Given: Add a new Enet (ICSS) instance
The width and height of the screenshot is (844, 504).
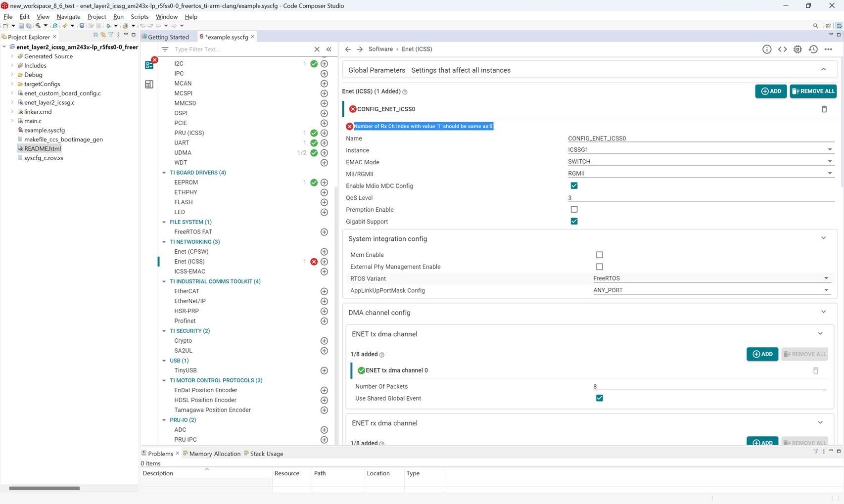Looking at the screenshot, I should 771,91.
